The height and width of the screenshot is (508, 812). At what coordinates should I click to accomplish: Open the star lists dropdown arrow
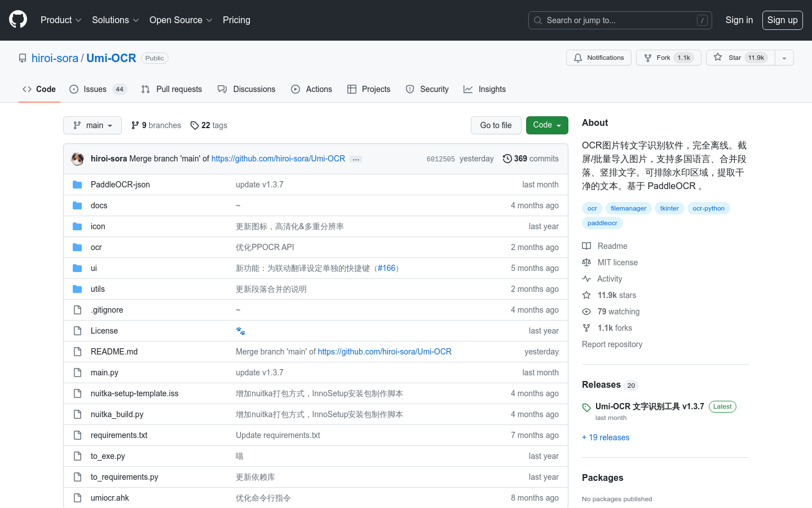point(784,58)
